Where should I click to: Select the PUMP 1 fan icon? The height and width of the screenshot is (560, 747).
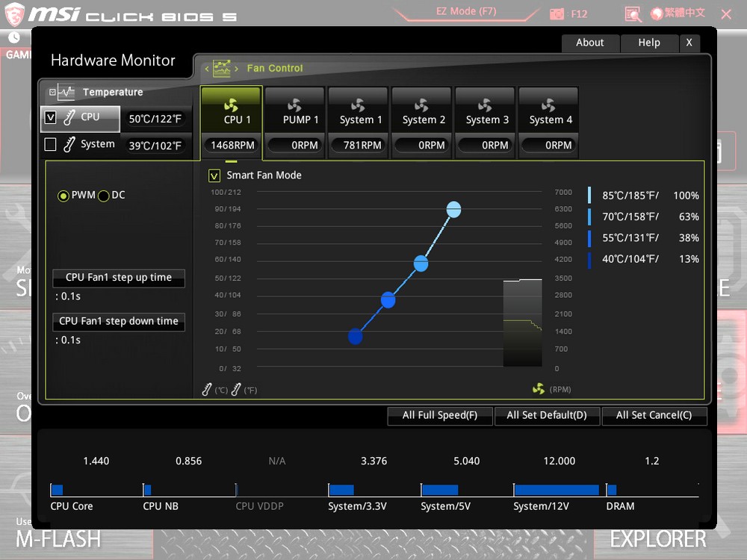294,105
